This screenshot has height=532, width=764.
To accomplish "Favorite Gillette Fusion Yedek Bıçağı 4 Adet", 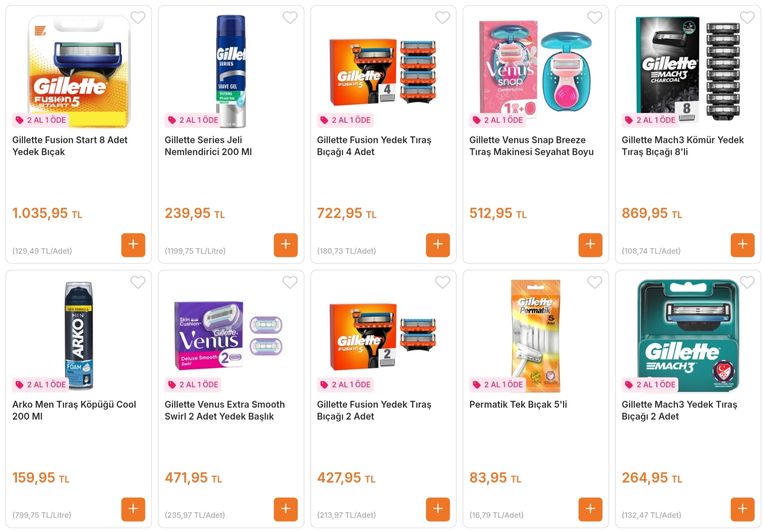I will (x=442, y=18).
